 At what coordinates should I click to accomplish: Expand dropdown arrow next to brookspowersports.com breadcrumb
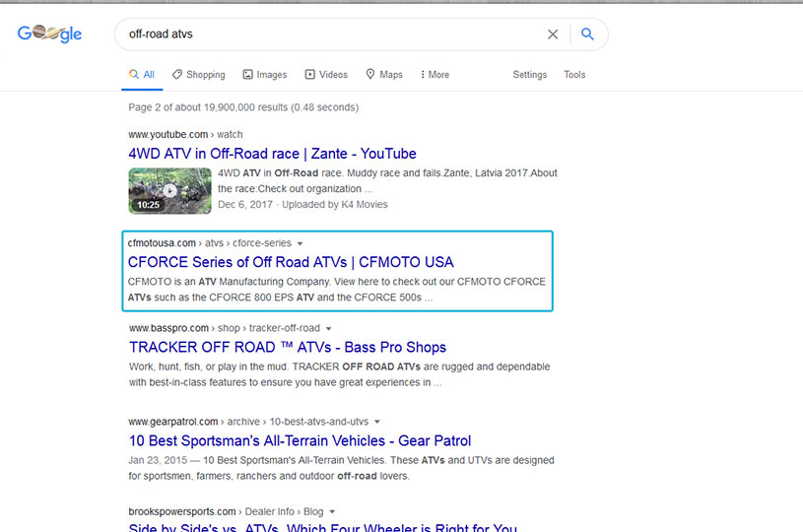coord(332,512)
